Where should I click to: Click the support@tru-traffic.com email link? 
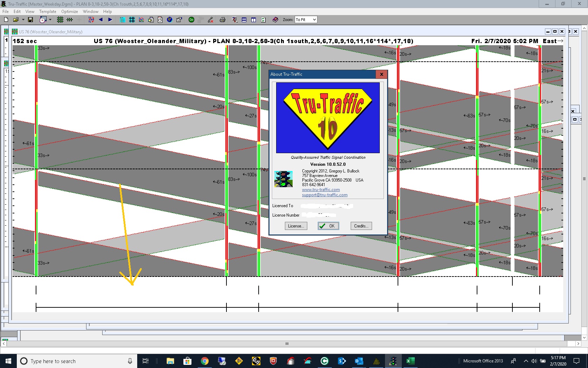click(x=325, y=195)
